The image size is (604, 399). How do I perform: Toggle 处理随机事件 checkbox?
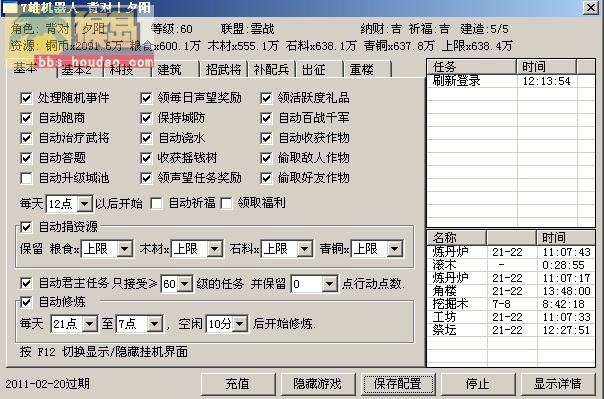tap(26, 98)
